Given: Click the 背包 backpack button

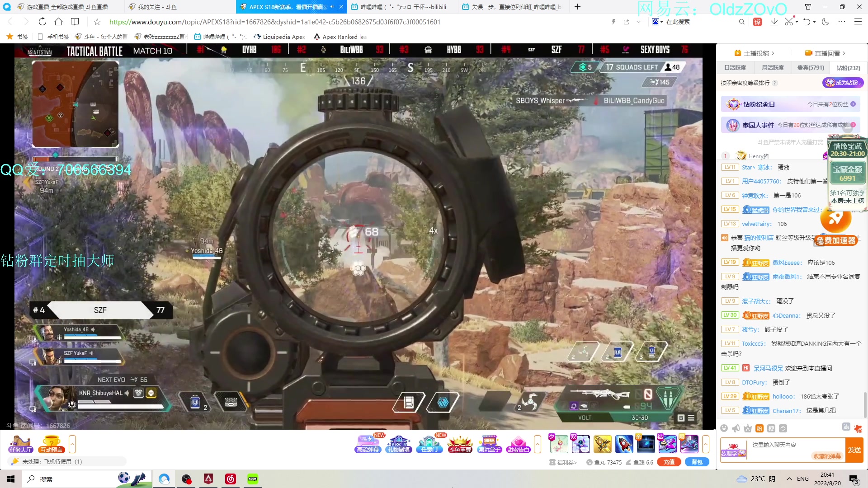Looking at the screenshot, I should (x=697, y=462).
